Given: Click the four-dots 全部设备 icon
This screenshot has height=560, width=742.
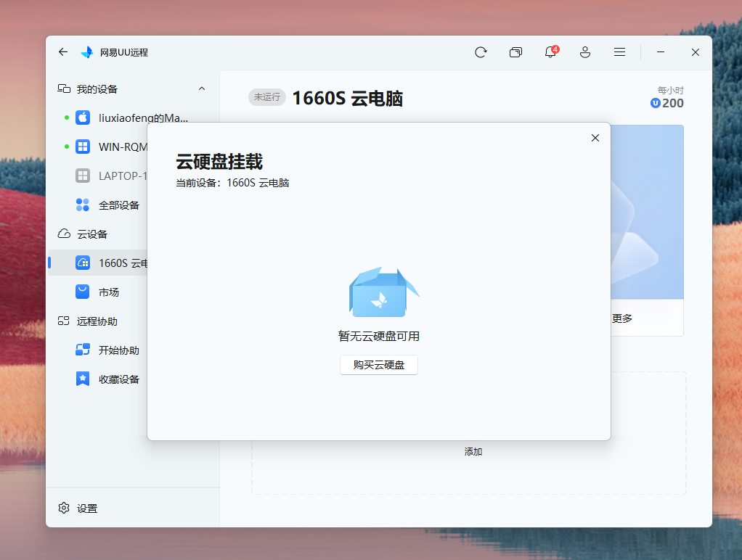Looking at the screenshot, I should point(83,205).
